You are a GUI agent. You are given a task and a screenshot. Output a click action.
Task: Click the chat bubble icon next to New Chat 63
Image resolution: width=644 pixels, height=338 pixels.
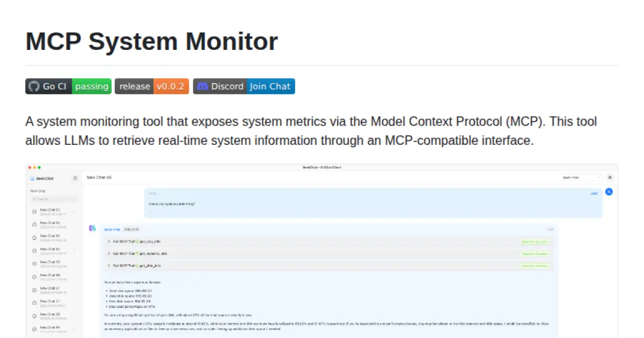(33, 211)
